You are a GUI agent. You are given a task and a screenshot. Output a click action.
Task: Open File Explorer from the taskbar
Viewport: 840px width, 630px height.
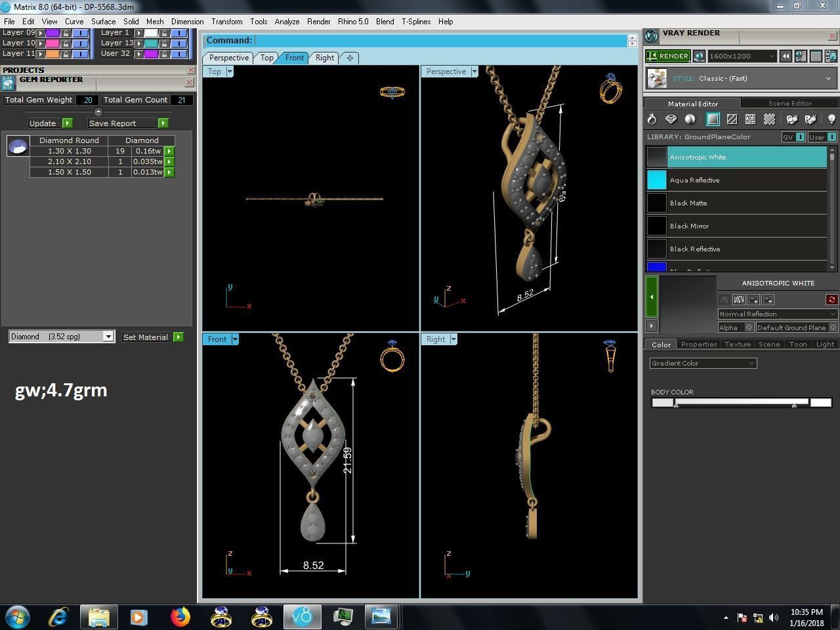coord(99,617)
